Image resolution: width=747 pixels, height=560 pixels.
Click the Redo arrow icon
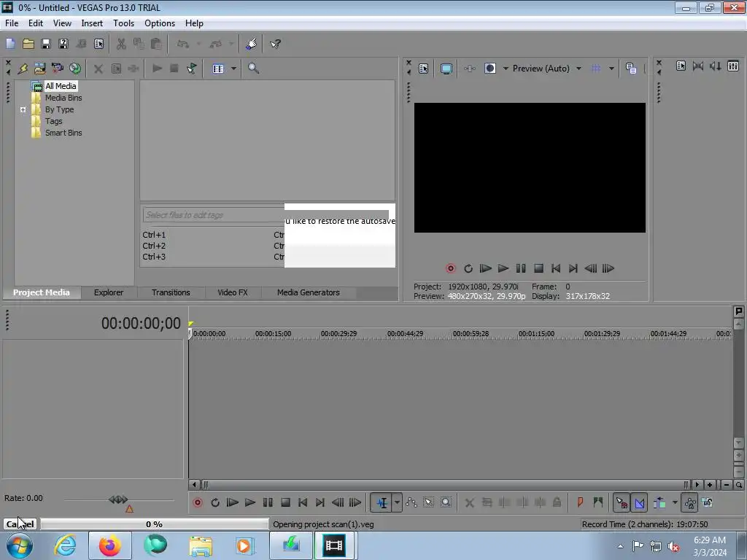(x=216, y=44)
